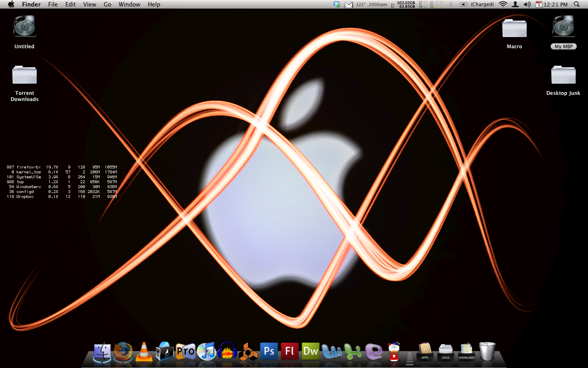Click the 122° temperature readout
588x368 pixels.
(x=361, y=4)
